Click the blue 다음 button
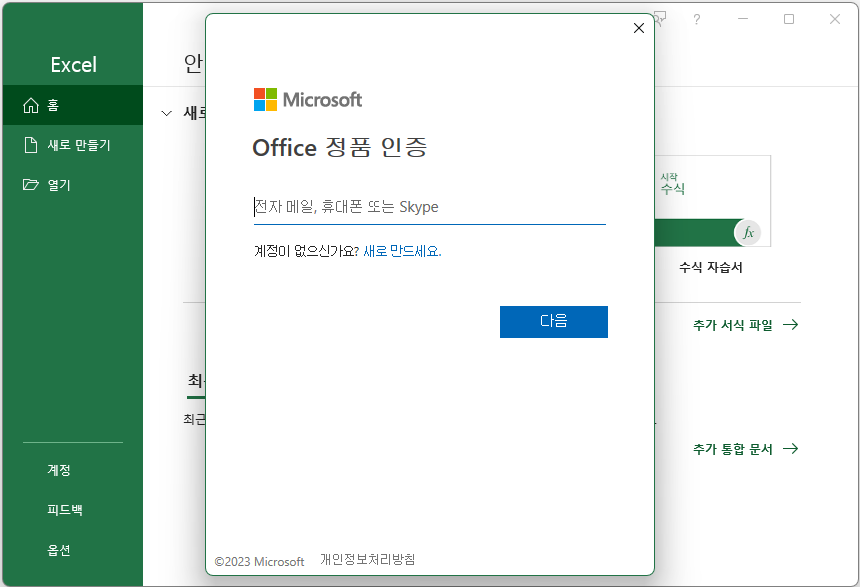The height and width of the screenshot is (587, 860). pos(553,321)
